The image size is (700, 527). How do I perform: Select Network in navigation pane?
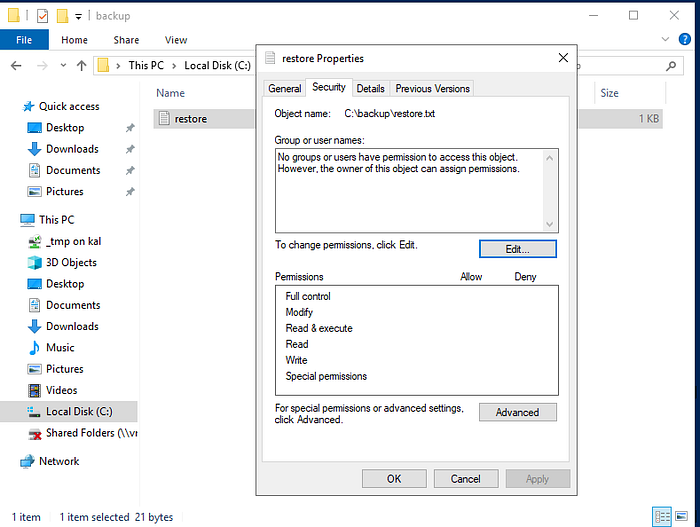[59, 461]
